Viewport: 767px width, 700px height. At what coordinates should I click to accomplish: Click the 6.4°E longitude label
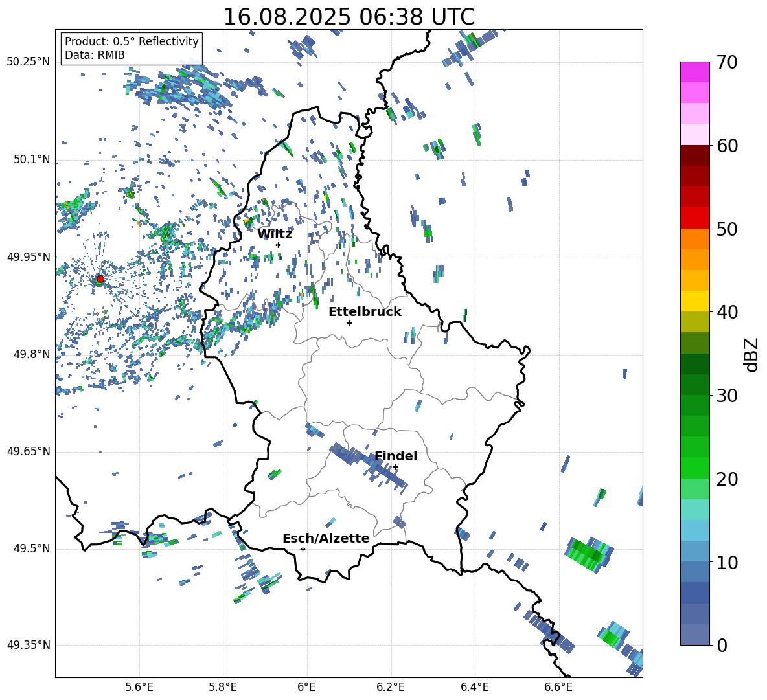(x=474, y=687)
